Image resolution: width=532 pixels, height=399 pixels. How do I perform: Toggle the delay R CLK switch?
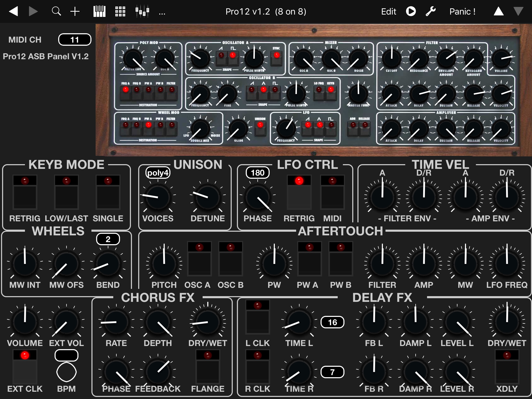pos(258,367)
